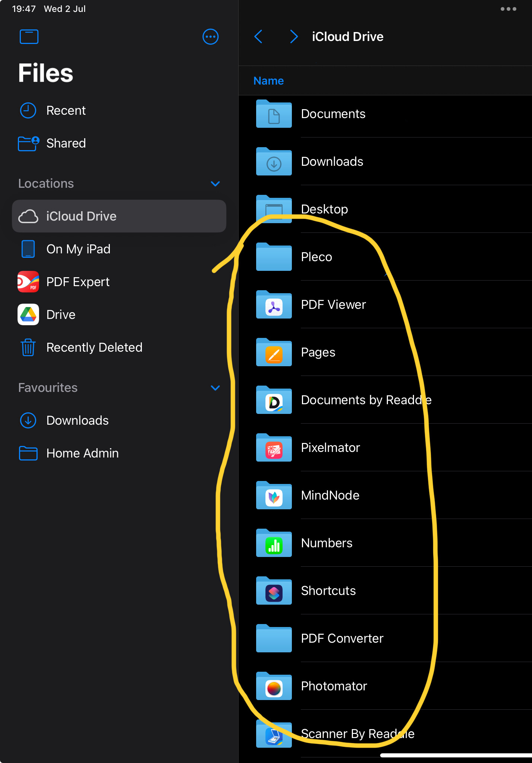
Task: Open the Desktop folder icon
Action: point(274,209)
